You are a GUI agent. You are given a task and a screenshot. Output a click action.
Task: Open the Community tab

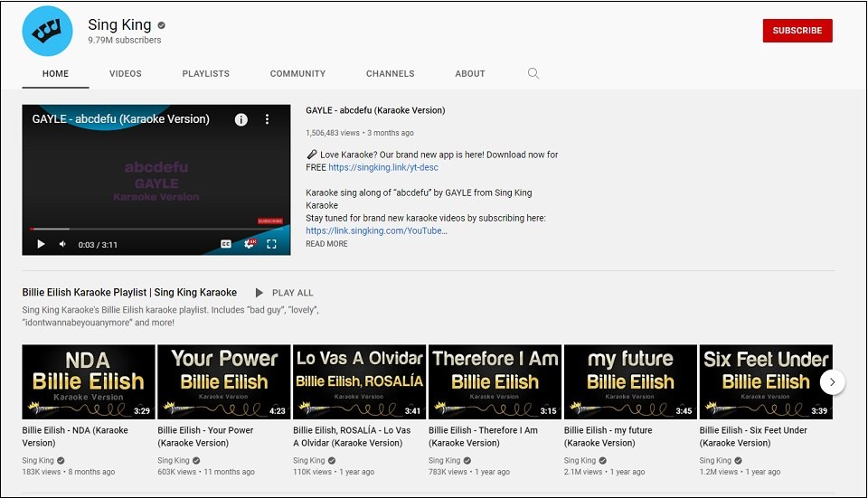pos(297,73)
